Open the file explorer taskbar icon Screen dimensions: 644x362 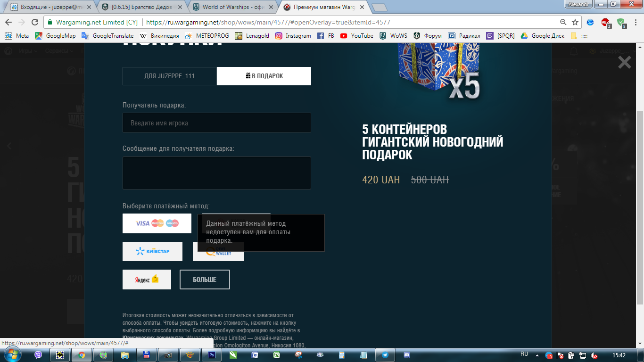click(125, 355)
